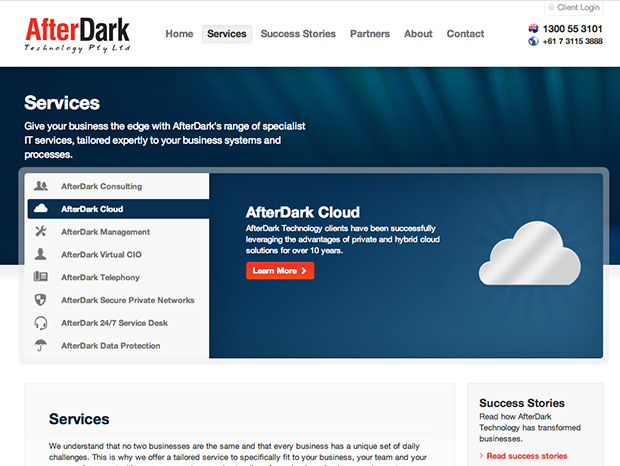Click the 1300 55 3101 phone number

click(573, 28)
